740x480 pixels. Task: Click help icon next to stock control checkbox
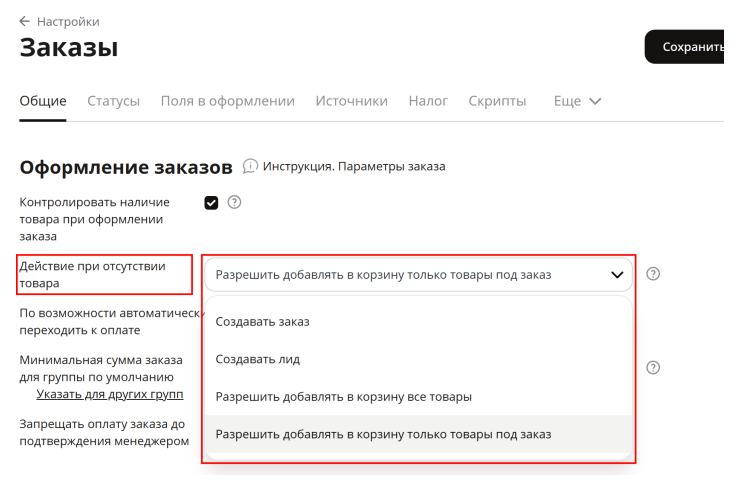234,202
